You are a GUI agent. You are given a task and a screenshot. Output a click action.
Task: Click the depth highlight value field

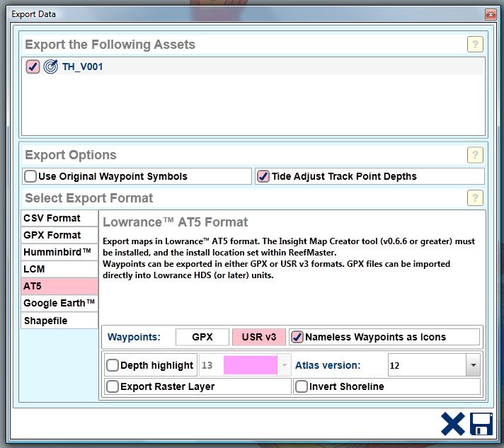210,365
